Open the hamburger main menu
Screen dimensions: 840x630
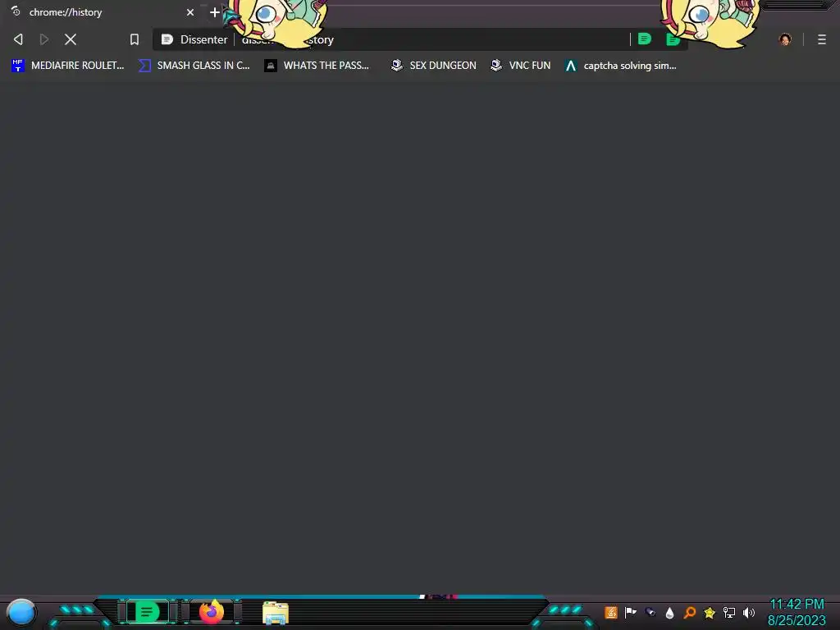point(822,39)
